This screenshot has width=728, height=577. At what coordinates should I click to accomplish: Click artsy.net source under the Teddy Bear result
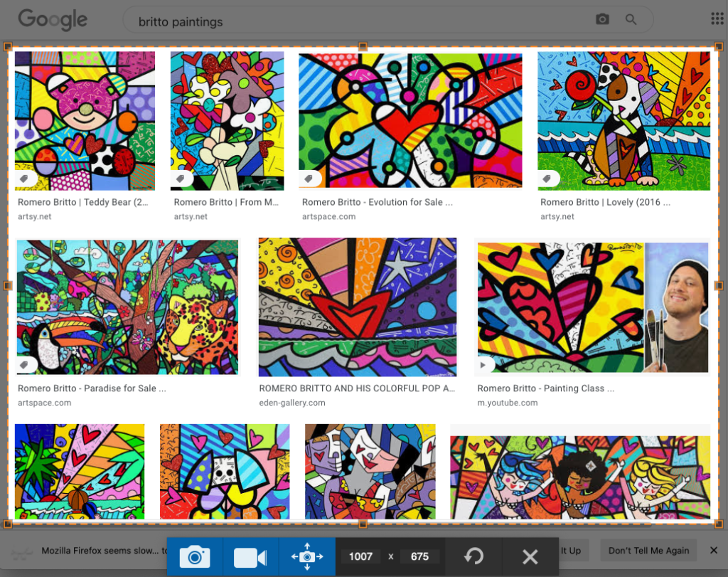[x=34, y=216]
